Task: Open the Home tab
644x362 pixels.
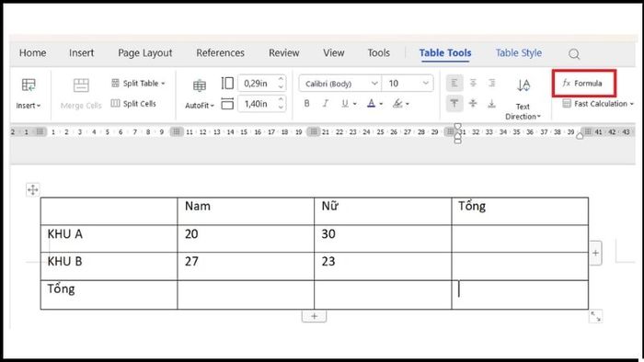Action: click(32, 53)
